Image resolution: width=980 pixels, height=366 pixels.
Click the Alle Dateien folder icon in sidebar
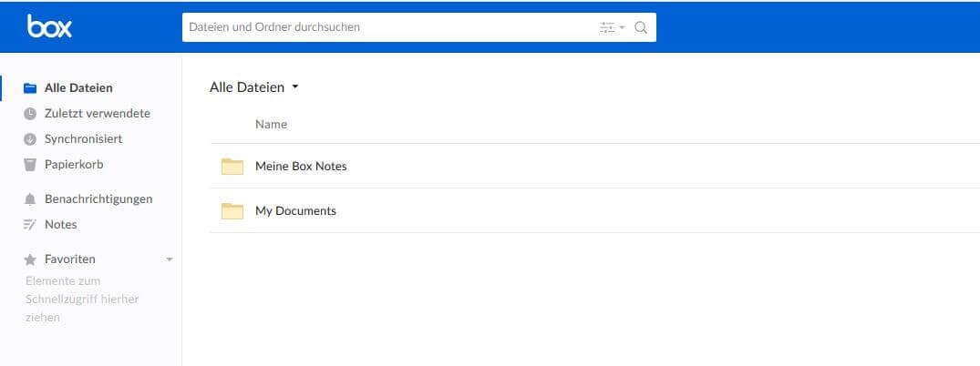point(29,88)
